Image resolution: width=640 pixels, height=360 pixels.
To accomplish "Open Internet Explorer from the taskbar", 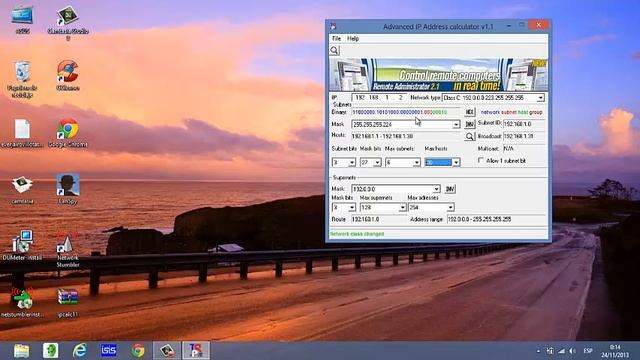I will pos(80,351).
